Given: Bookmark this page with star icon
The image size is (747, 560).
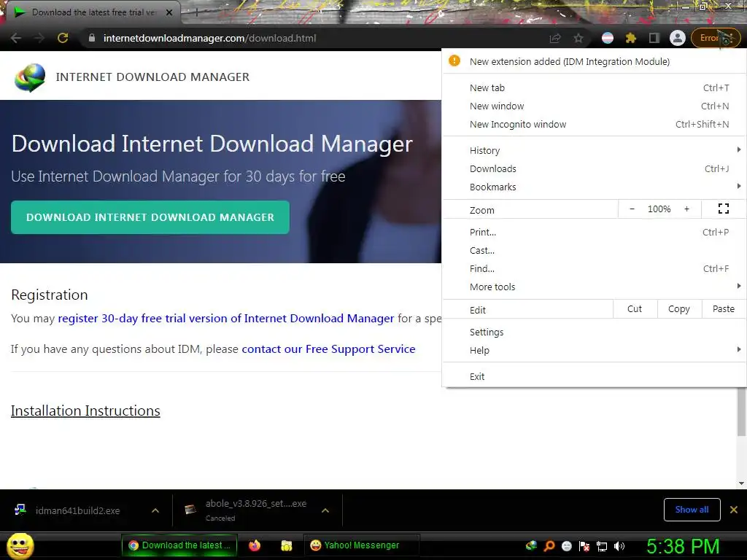Looking at the screenshot, I should tap(578, 38).
